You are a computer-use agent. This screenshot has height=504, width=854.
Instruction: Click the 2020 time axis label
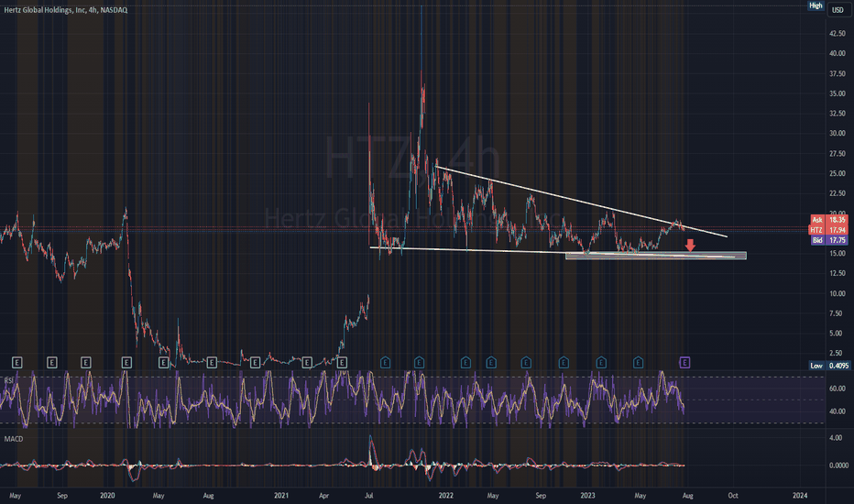[x=107, y=495]
